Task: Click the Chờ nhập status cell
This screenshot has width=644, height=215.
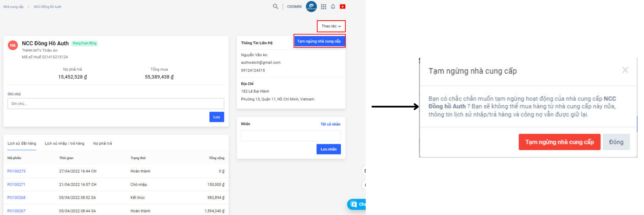Action: click(x=139, y=185)
